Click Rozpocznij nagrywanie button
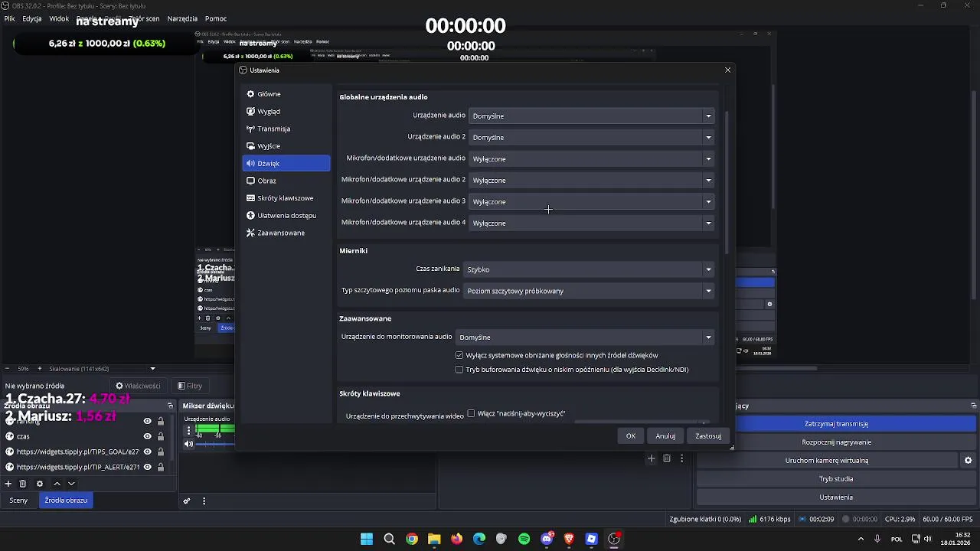Screen dimensions: 980x551 pos(836,442)
